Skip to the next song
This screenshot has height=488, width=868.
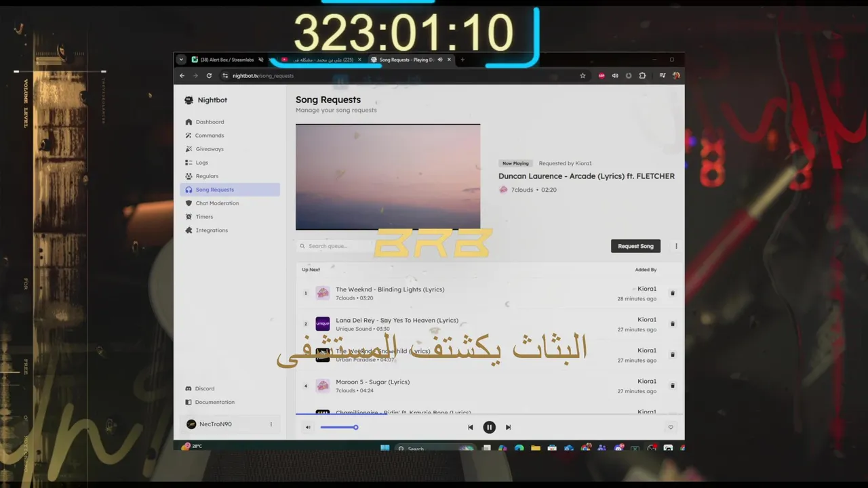click(x=508, y=427)
